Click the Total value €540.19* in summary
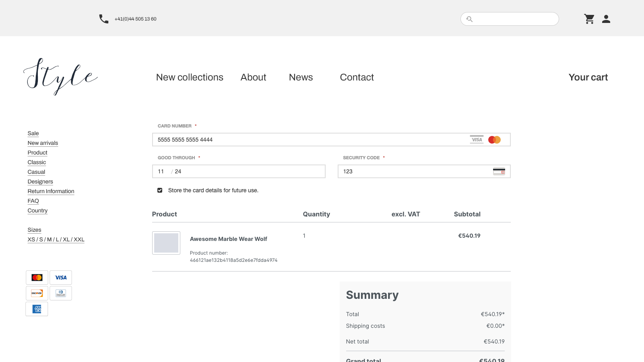Screen dimensions: 644x362 pos(493,314)
